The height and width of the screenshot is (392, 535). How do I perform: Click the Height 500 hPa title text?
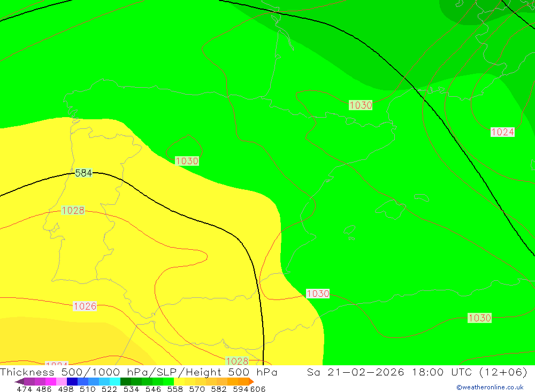tap(231, 372)
